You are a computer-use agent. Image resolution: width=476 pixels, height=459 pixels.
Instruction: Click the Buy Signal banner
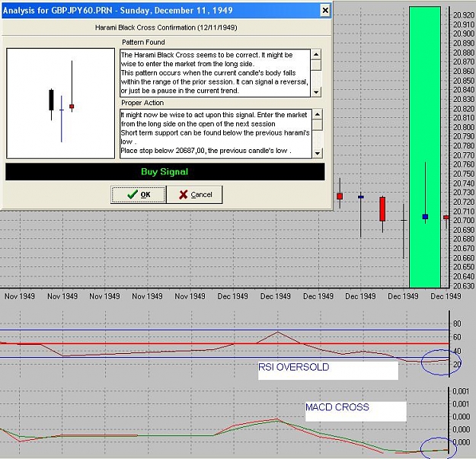(165, 172)
